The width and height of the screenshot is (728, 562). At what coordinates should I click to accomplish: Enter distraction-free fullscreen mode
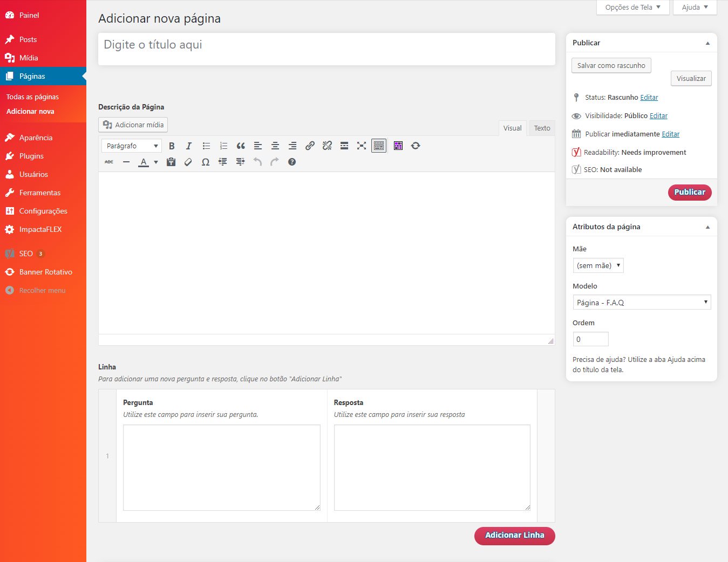(362, 146)
